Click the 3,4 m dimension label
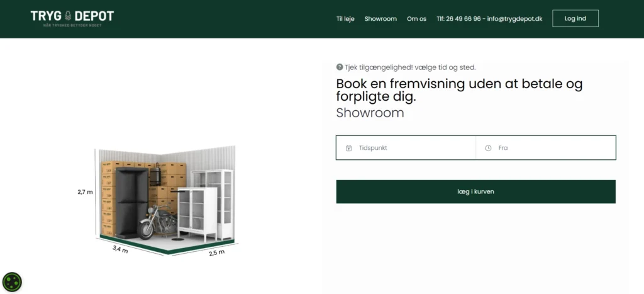This screenshot has width=644, height=294. (x=120, y=249)
